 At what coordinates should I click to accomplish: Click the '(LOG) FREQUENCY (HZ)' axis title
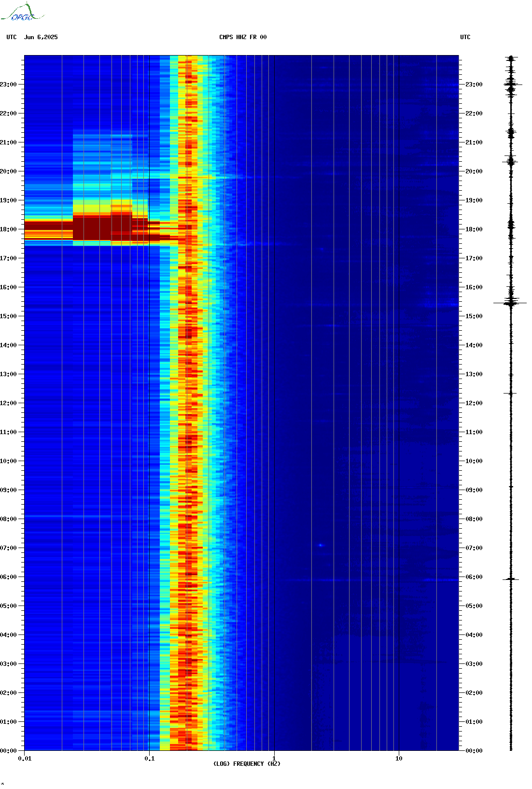click(x=247, y=763)
